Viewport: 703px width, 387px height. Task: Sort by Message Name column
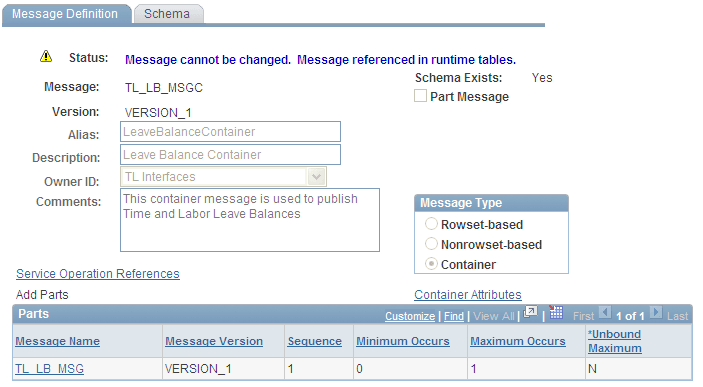point(57,341)
